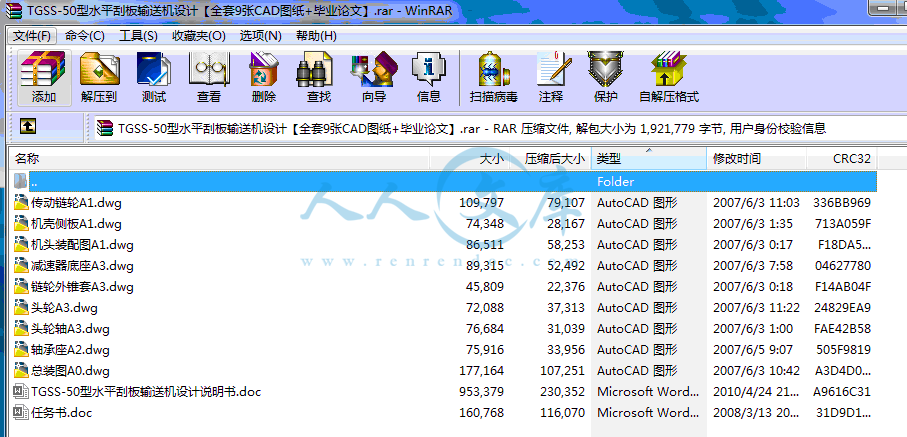Open the 收藏夹(O) menu
This screenshot has height=437, width=907.
pos(199,36)
